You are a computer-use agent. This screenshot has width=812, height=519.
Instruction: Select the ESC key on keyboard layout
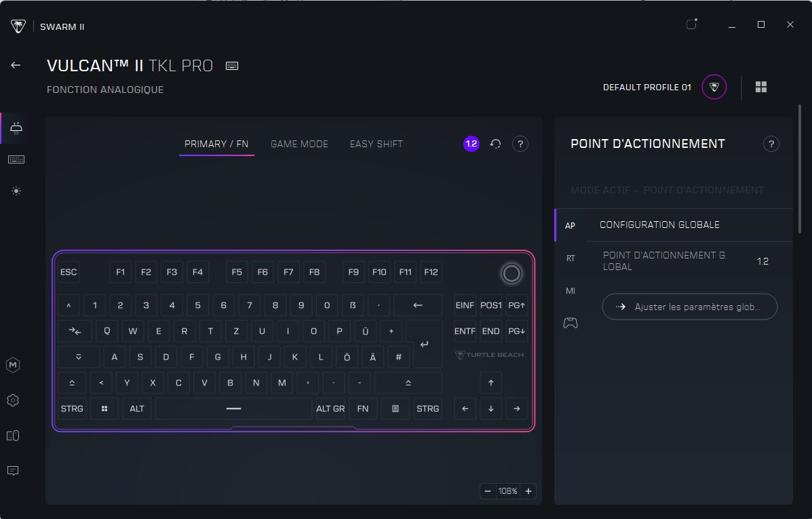click(x=69, y=272)
